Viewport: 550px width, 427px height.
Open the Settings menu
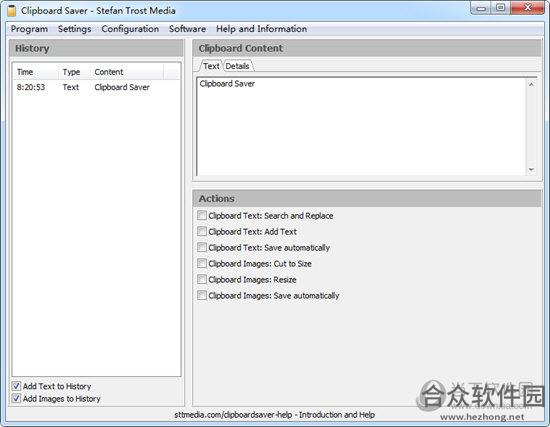pos(74,29)
